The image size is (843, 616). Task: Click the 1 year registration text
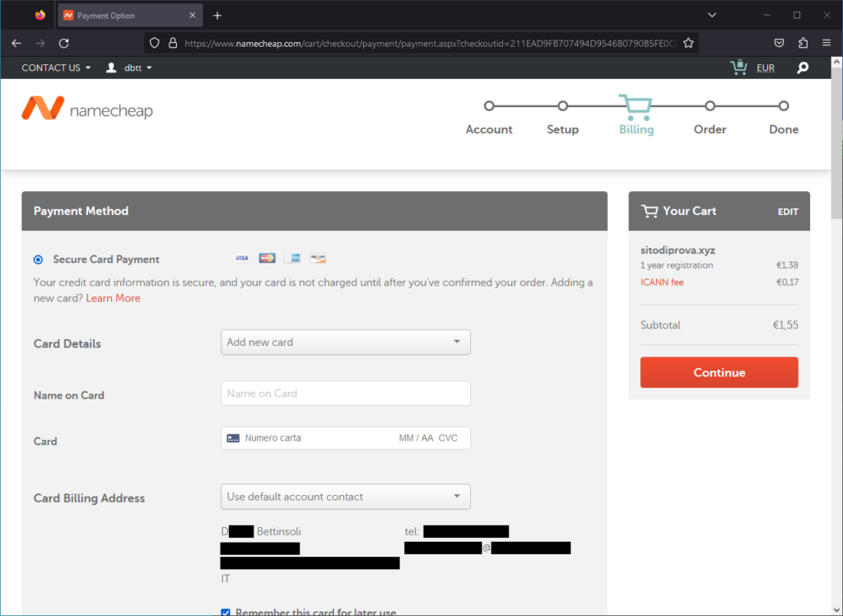click(677, 265)
